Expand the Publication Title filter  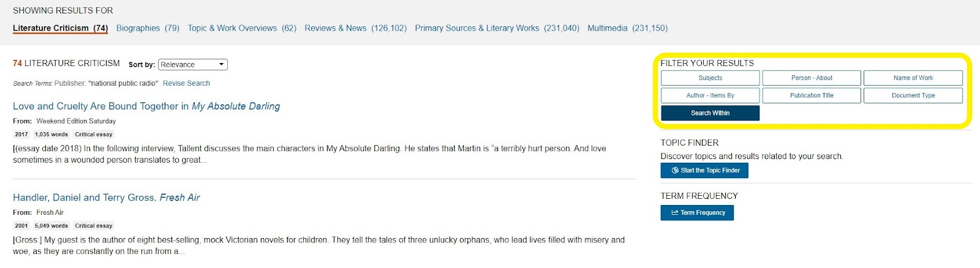tap(812, 95)
